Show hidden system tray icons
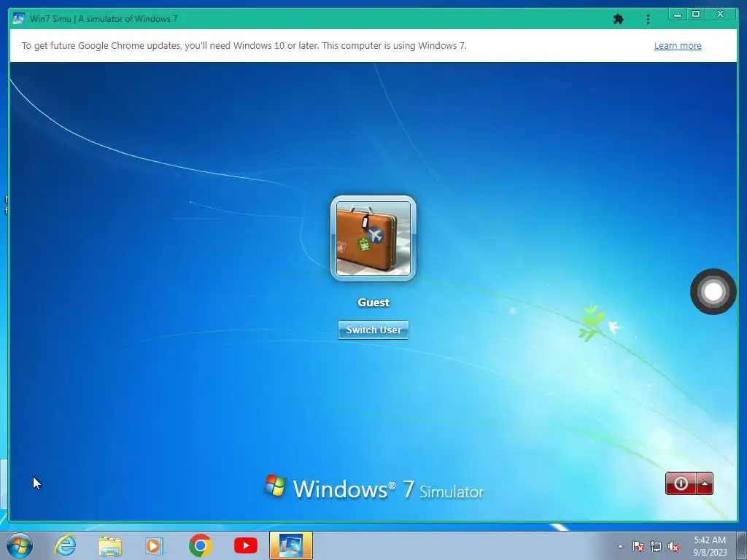Image resolution: width=747 pixels, height=560 pixels. point(620,546)
